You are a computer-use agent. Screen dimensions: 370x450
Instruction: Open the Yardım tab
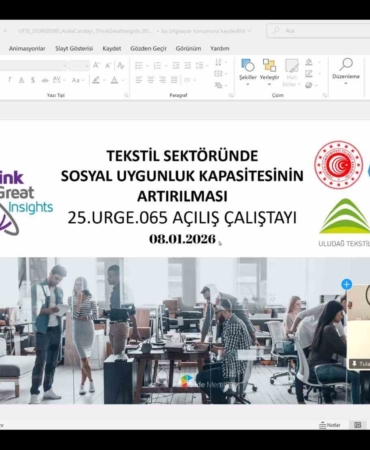220,49
